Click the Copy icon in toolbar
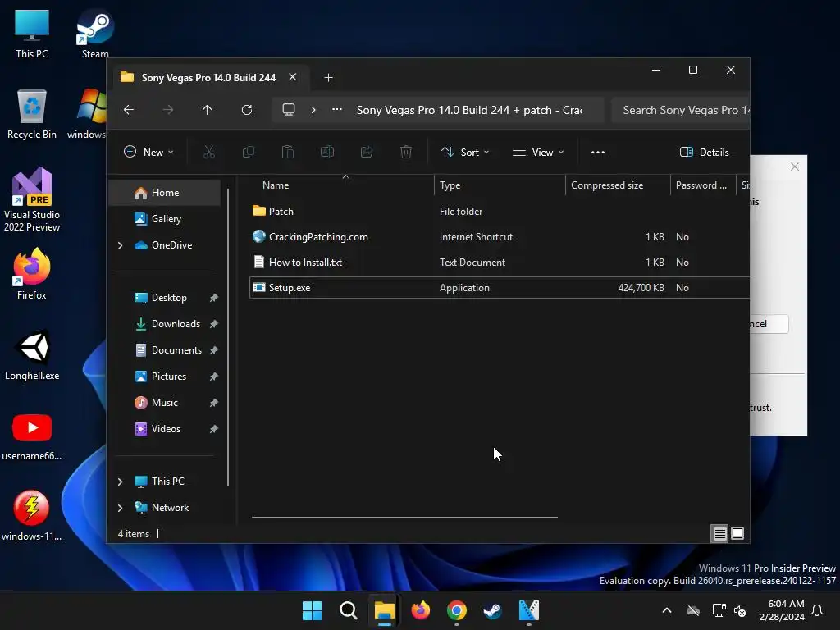 pyautogui.click(x=249, y=152)
